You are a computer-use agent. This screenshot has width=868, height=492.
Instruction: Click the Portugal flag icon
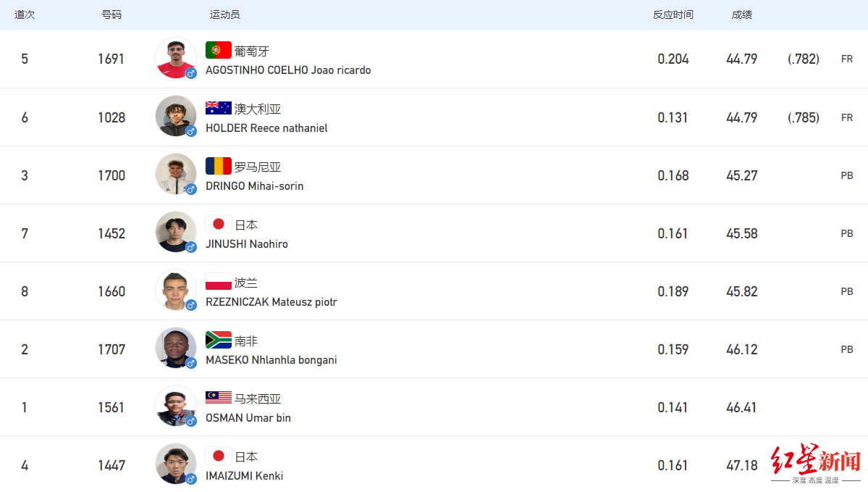point(218,50)
